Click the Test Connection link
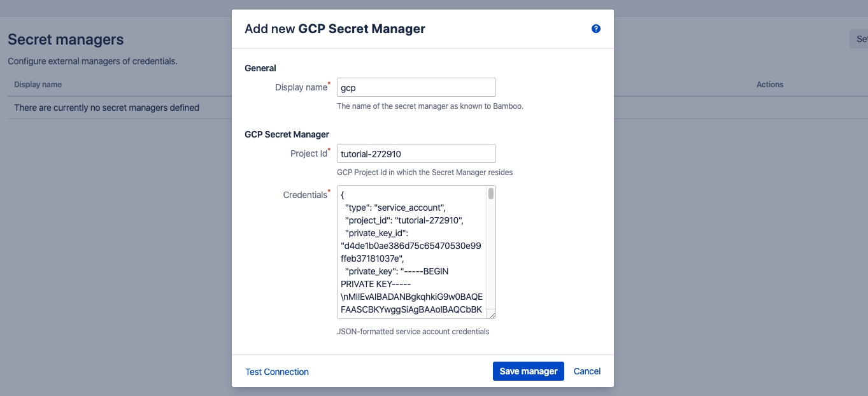Screen dimensions: 868x396 click(277, 372)
